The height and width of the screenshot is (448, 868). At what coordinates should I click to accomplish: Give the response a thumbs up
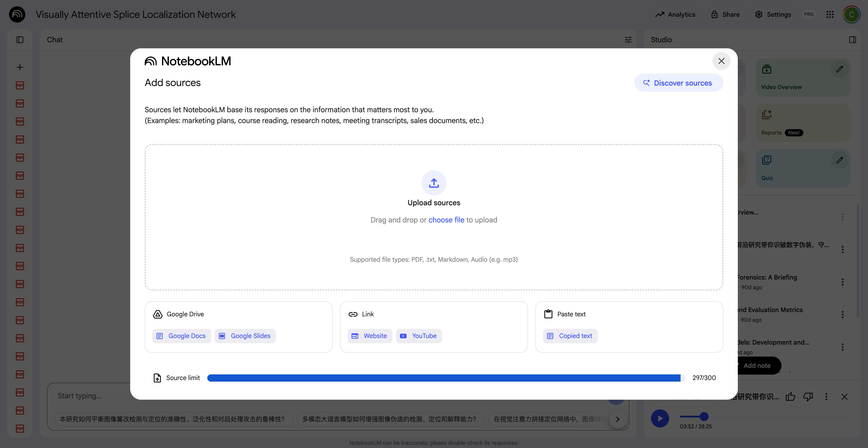tap(790, 397)
